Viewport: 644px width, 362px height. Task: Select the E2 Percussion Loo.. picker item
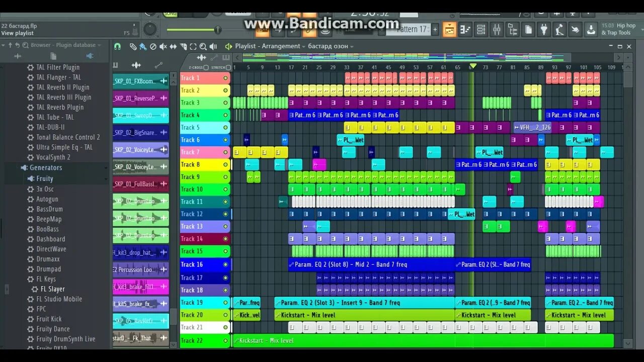coord(141,270)
